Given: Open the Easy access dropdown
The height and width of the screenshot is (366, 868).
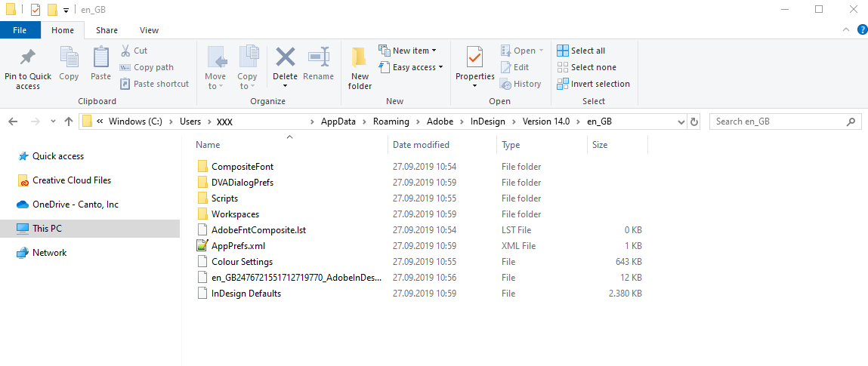Looking at the screenshot, I should click(x=411, y=67).
